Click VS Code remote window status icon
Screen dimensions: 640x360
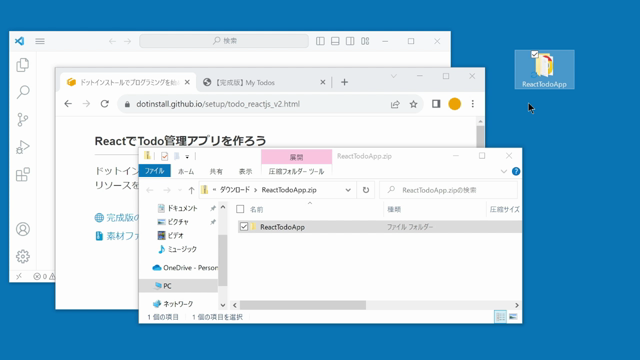point(19,276)
